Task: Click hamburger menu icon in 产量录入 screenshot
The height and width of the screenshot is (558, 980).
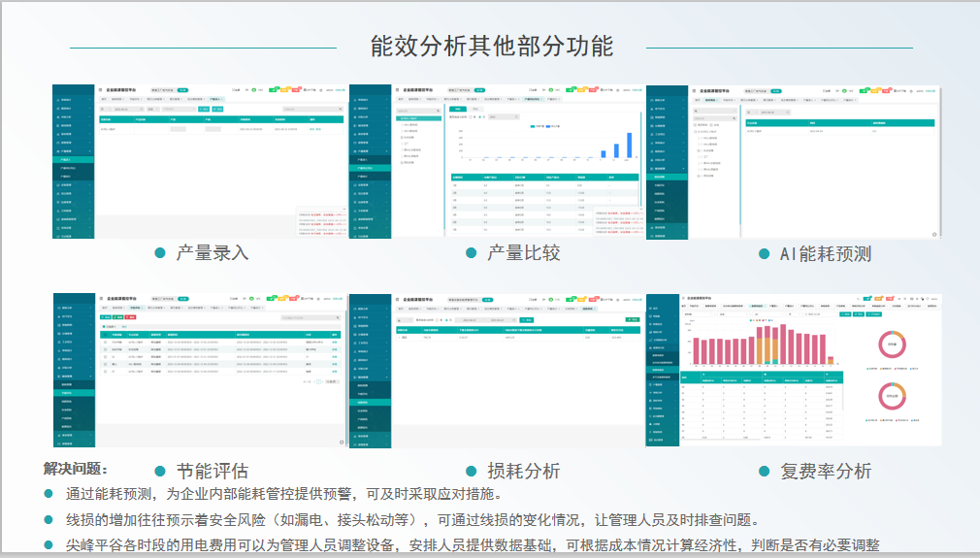Action: point(99,89)
